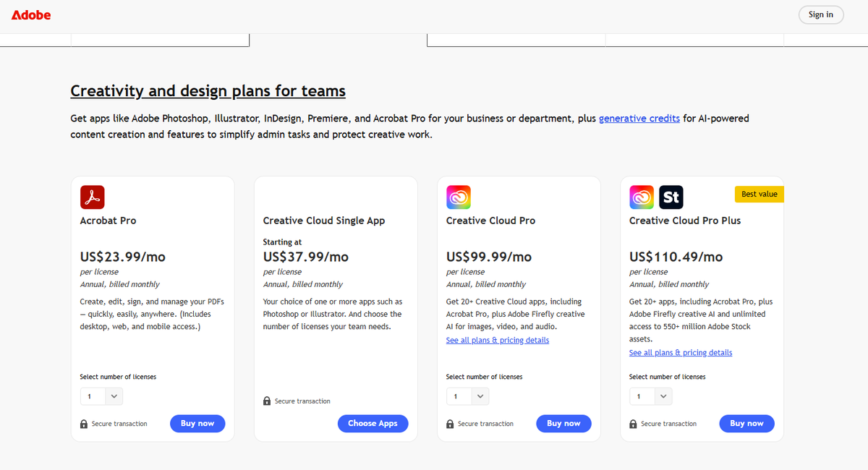
Task: Click Secure transaction text in Acrobat Pro card
Action: pyautogui.click(x=119, y=424)
